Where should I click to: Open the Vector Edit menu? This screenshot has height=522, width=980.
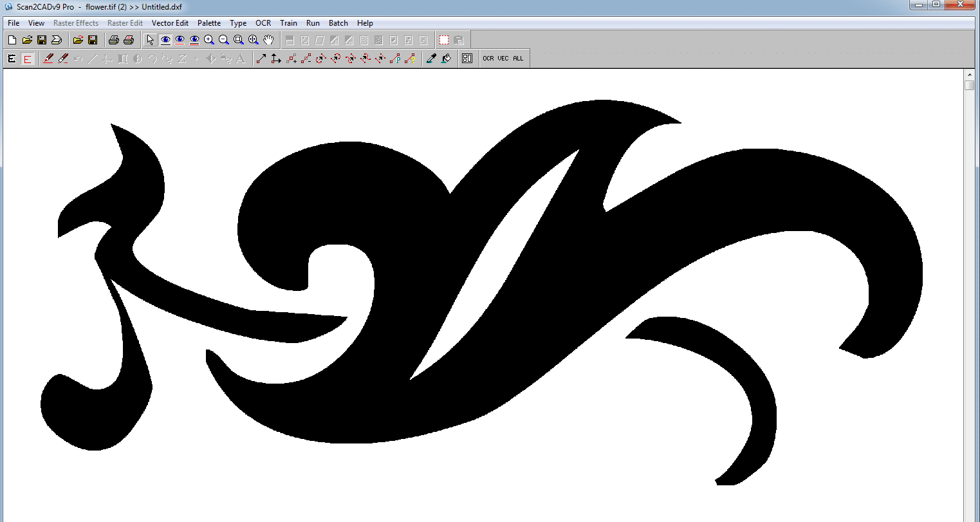pyautogui.click(x=170, y=23)
